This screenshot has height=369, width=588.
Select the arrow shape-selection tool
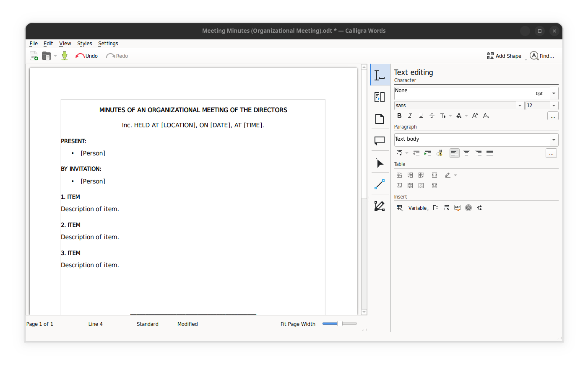pyautogui.click(x=380, y=163)
